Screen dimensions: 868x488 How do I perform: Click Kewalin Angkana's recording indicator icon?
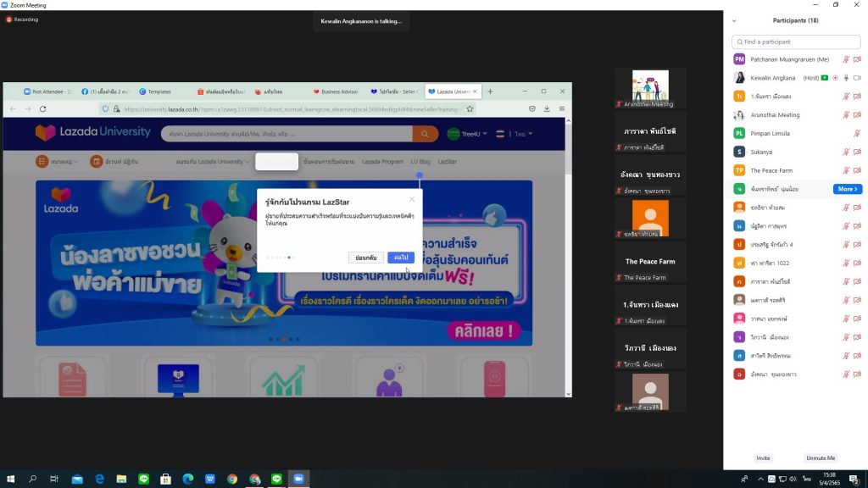835,78
